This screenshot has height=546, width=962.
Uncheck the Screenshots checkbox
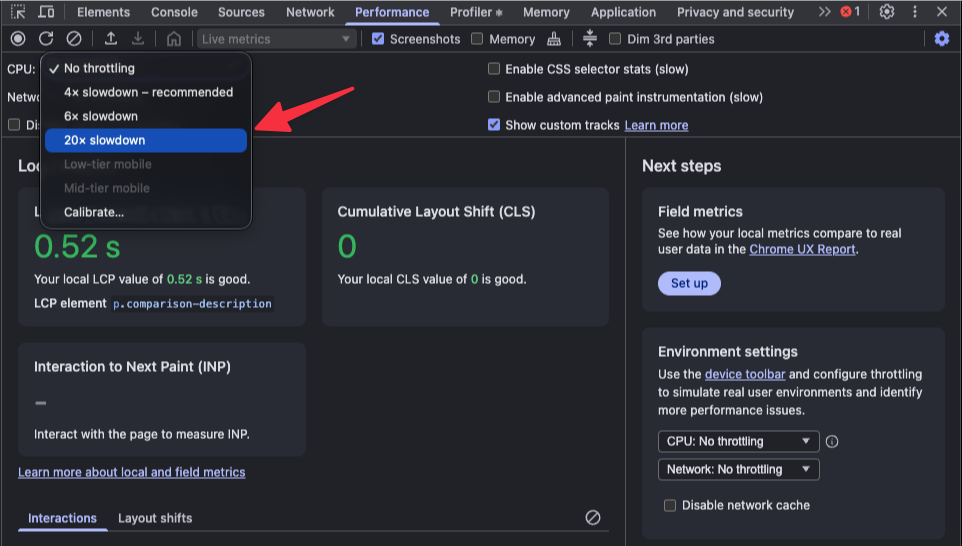coord(378,39)
